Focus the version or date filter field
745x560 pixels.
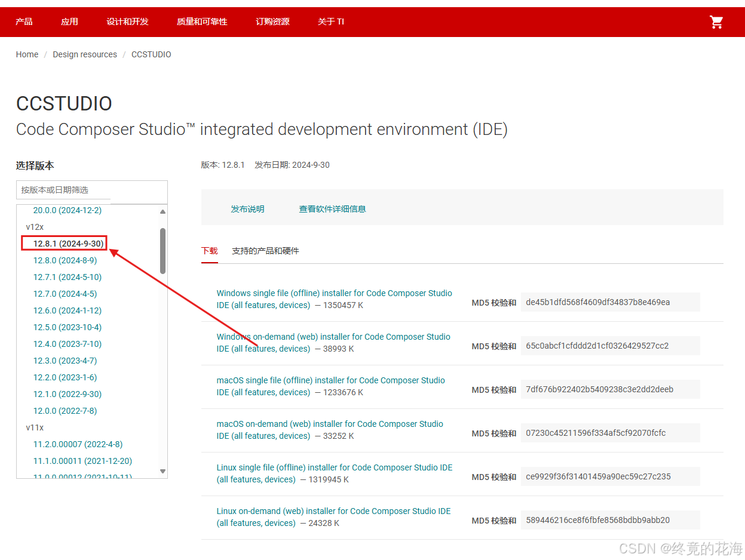91,190
